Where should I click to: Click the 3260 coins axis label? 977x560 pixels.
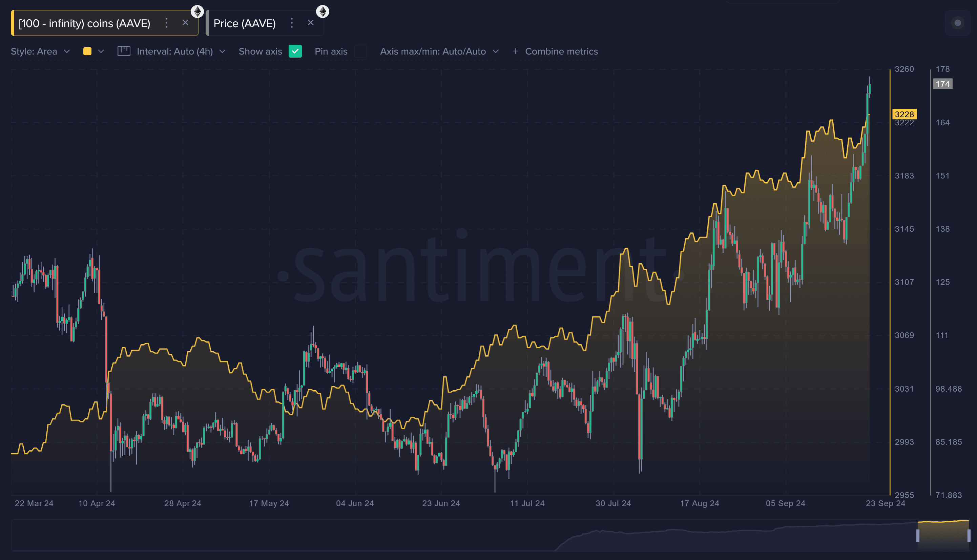[x=904, y=69]
